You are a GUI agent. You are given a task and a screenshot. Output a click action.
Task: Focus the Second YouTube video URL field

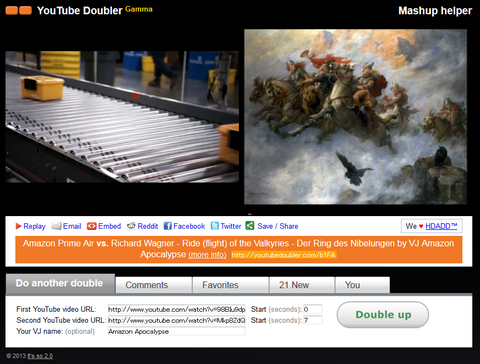pyautogui.click(x=176, y=320)
